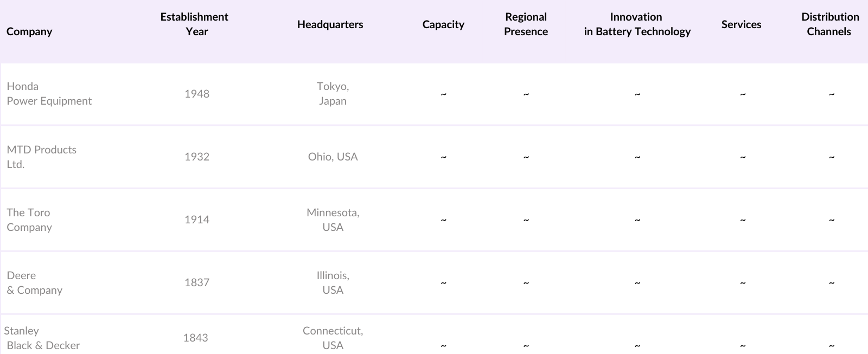This screenshot has height=354, width=868.
Task: Click the Tokyo, Japan headquarters cell
Action: 333,94
